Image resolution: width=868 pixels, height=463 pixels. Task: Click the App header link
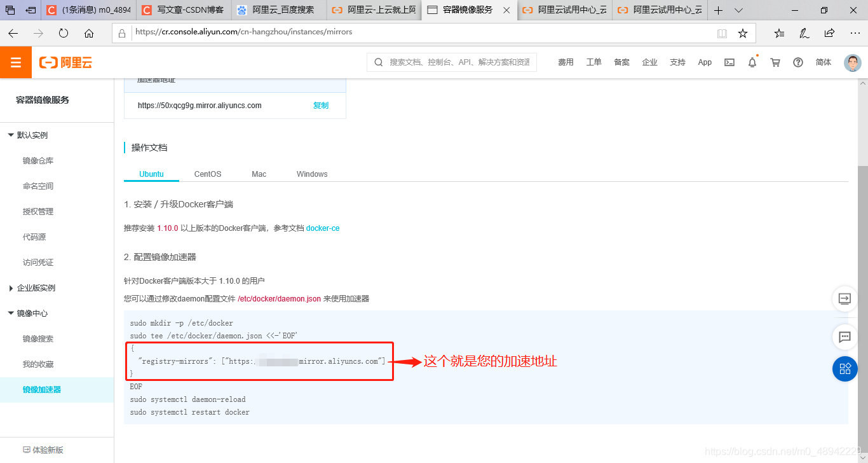(705, 62)
